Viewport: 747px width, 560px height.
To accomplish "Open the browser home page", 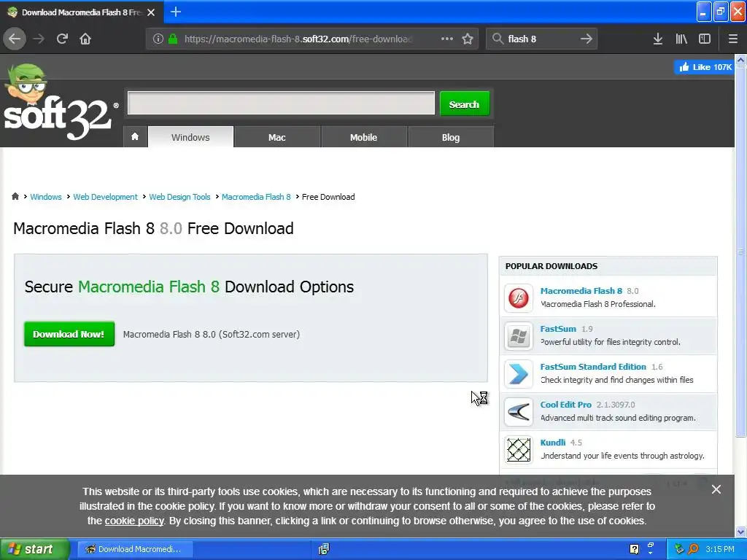I will click(85, 39).
